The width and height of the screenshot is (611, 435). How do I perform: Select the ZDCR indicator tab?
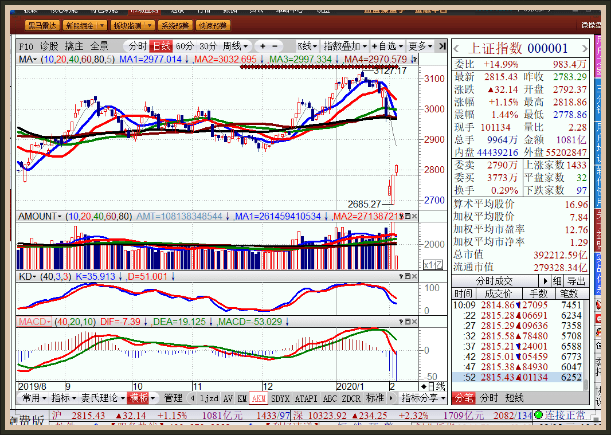tap(351, 398)
